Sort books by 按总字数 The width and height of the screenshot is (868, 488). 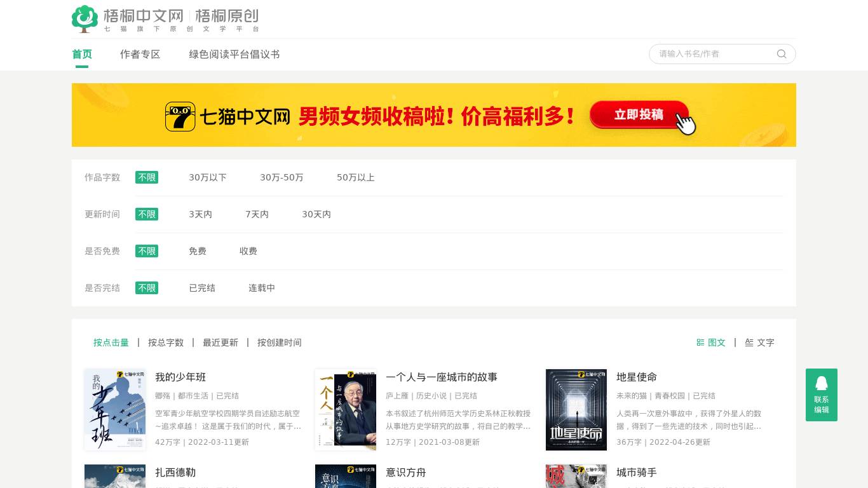pyautogui.click(x=166, y=343)
